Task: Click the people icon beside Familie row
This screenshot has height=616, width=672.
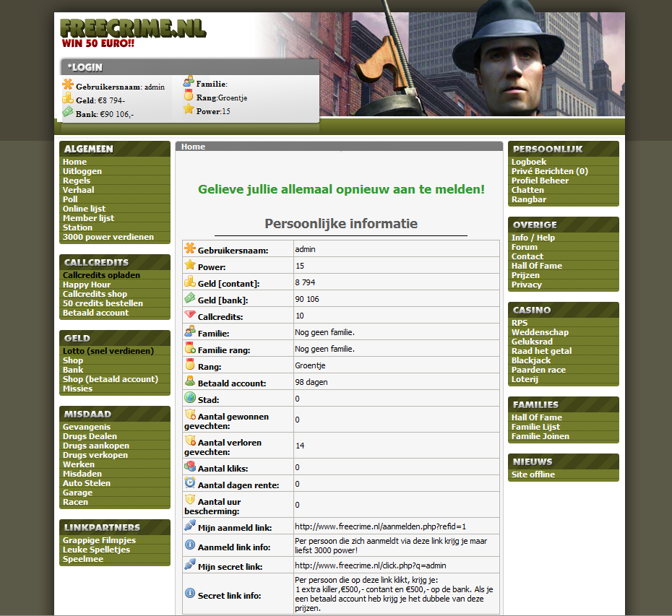Action: pyautogui.click(x=190, y=331)
